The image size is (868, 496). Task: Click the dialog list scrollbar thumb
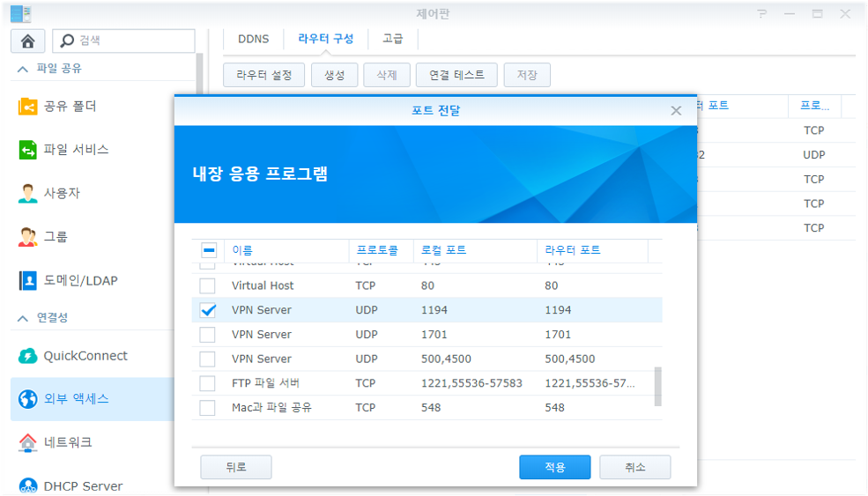click(657, 387)
